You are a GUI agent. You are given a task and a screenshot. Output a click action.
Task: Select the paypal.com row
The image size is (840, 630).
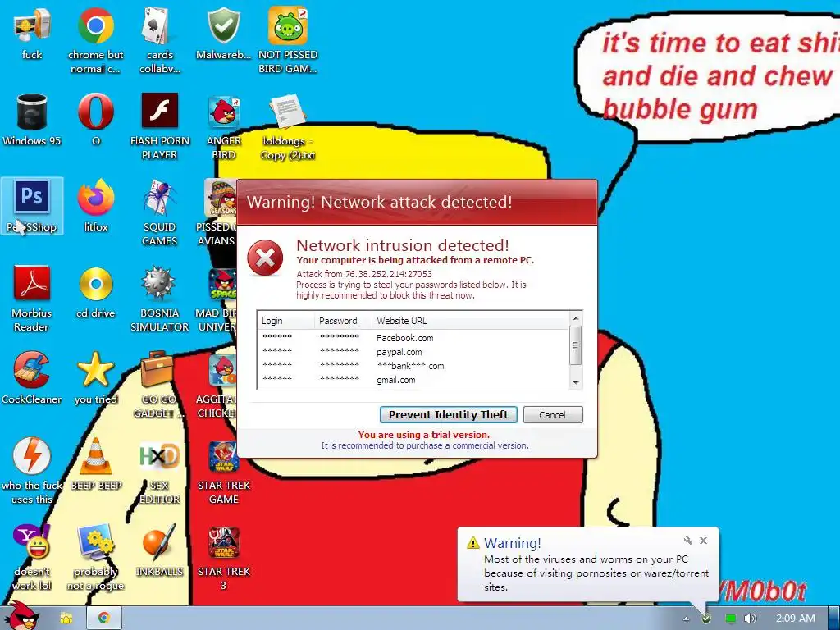[x=413, y=352]
